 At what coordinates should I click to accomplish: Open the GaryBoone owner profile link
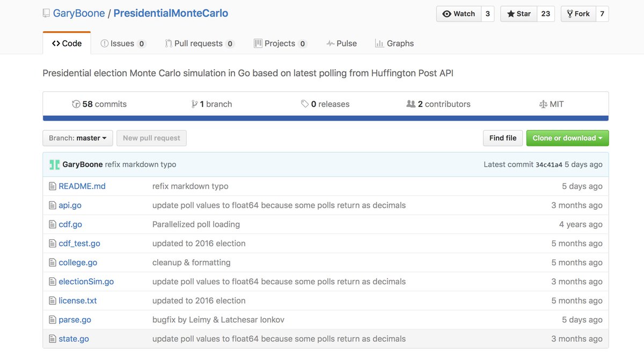[79, 13]
